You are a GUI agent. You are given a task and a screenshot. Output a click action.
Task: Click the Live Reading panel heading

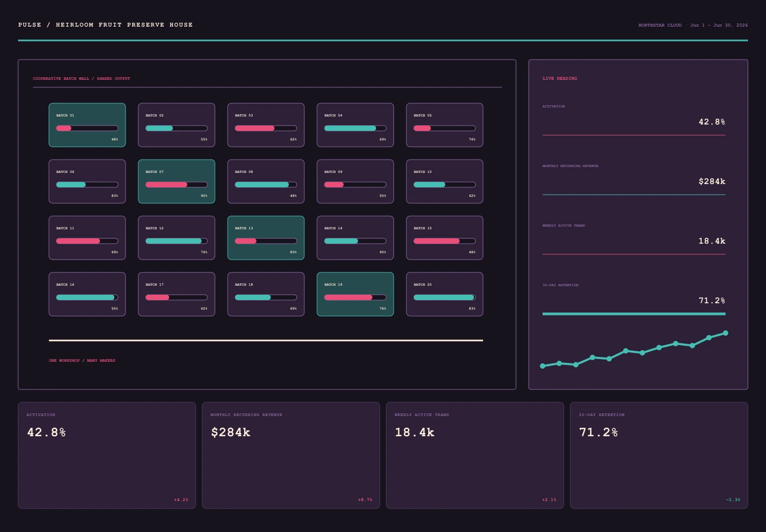coord(560,79)
